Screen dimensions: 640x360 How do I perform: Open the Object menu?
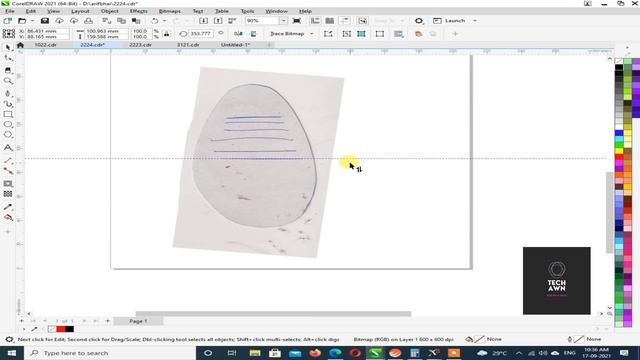click(109, 11)
